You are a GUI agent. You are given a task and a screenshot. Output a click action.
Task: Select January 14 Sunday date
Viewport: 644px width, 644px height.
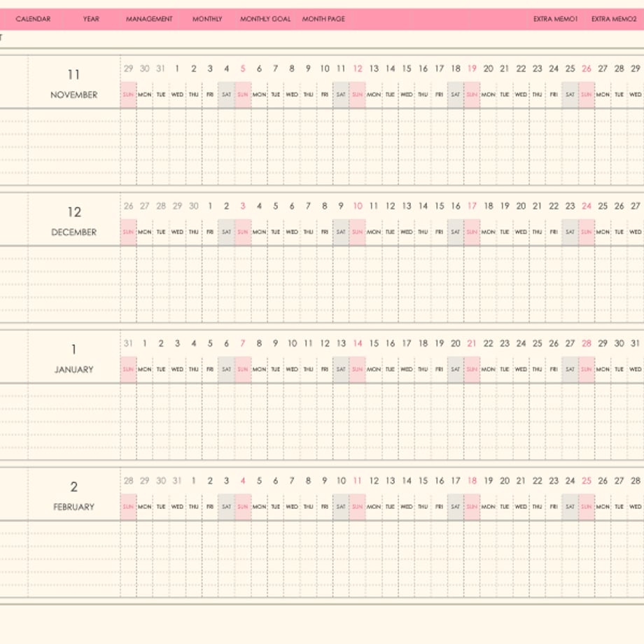[358, 344]
